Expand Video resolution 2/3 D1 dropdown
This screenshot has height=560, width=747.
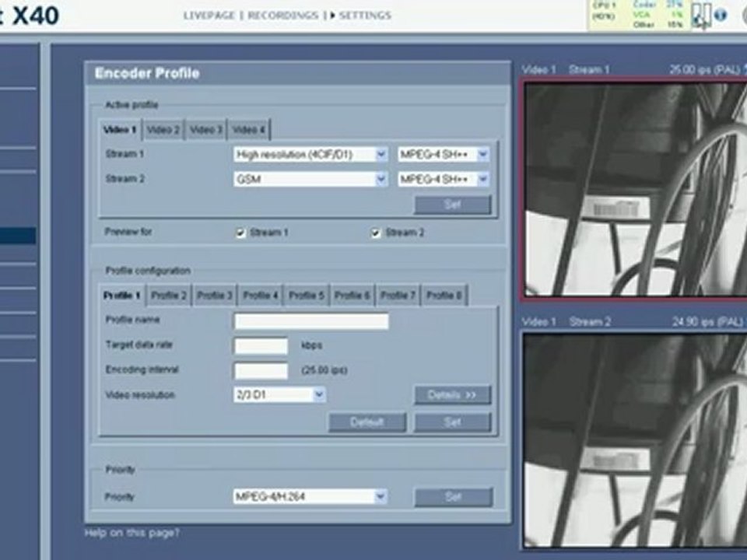[279, 395]
